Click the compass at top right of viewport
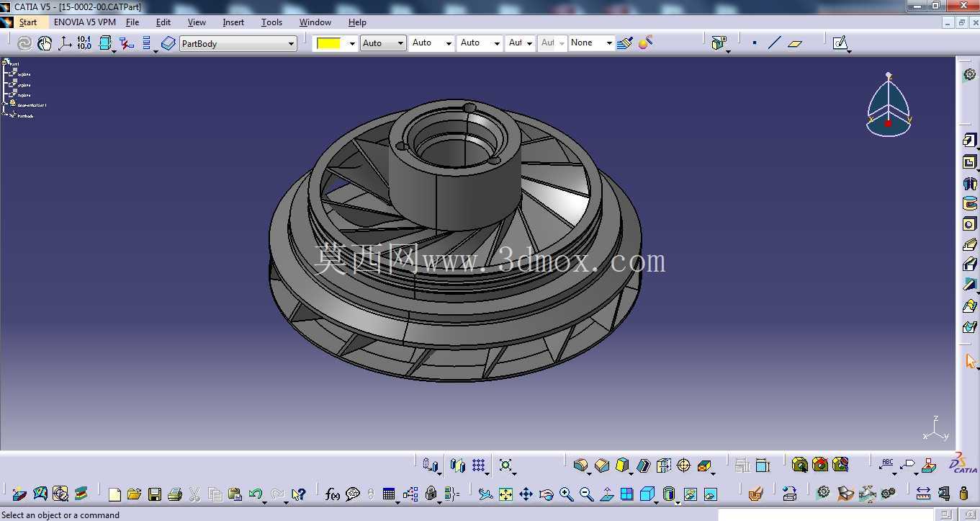 tap(889, 104)
